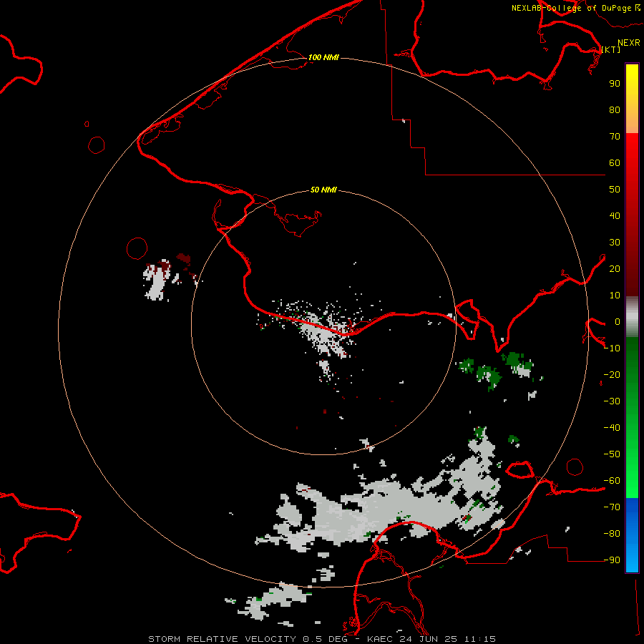Click the 100 NMI range ring label

pos(323,57)
